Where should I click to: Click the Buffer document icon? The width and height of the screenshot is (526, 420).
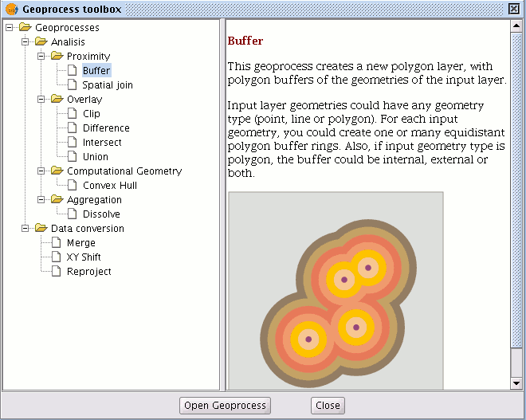(x=73, y=70)
